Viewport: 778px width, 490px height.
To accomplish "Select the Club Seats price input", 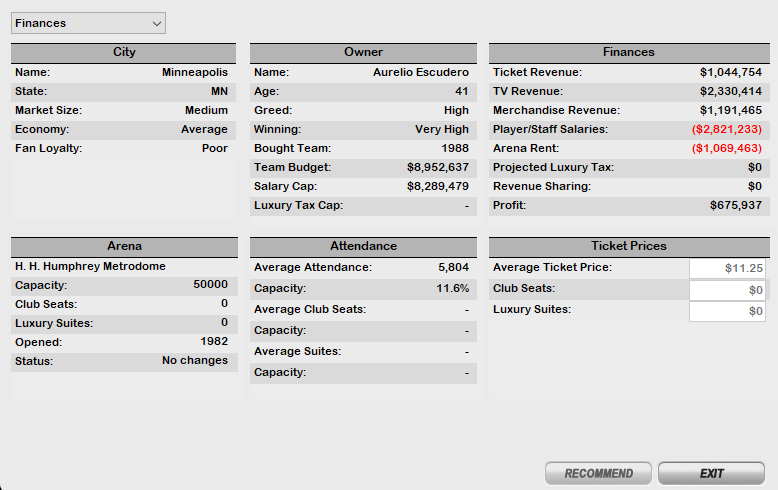I will [x=727, y=290].
